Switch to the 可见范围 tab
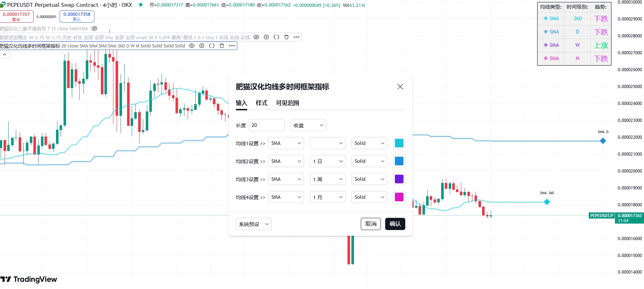 (x=288, y=103)
